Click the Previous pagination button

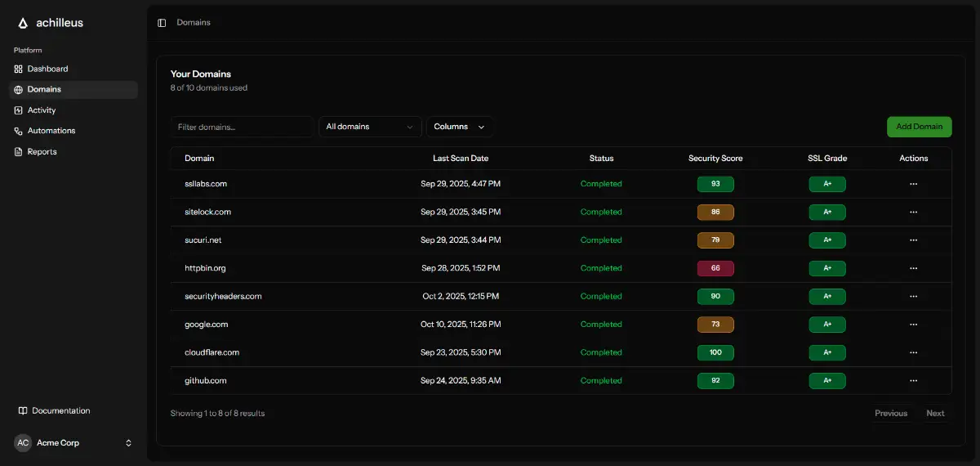891,414
